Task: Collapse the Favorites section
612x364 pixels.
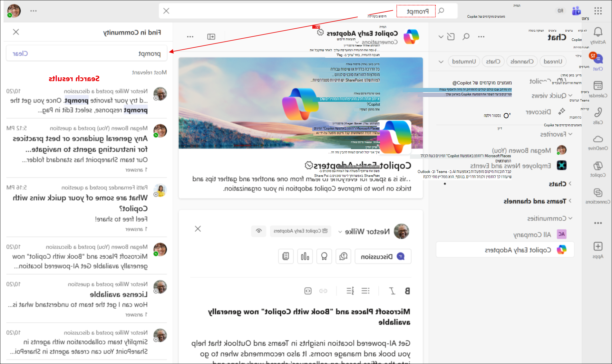Action: pos(570,134)
